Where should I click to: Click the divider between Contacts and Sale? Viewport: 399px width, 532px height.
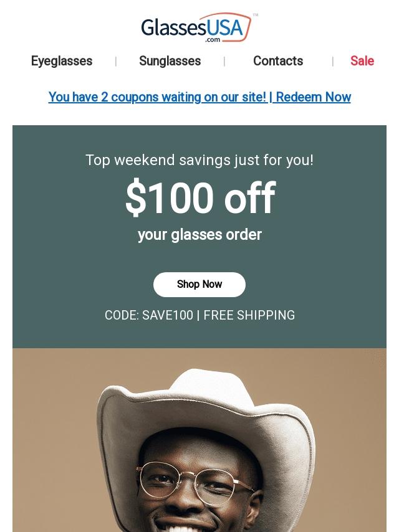(333, 61)
